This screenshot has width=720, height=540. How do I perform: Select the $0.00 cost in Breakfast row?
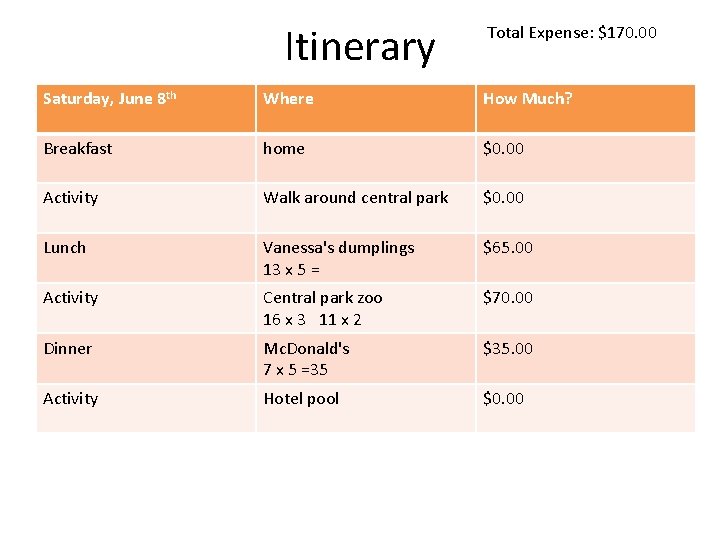click(x=503, y=149)
